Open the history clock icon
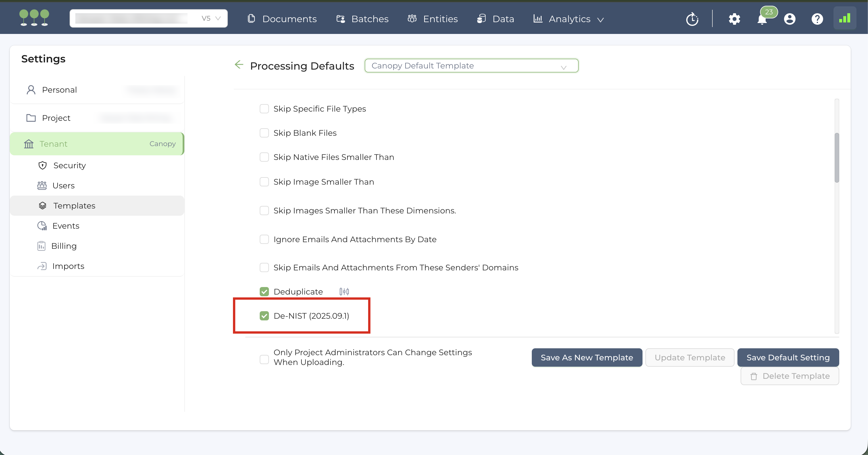This screenshot has height=455, width=868. tap(692, 19)
